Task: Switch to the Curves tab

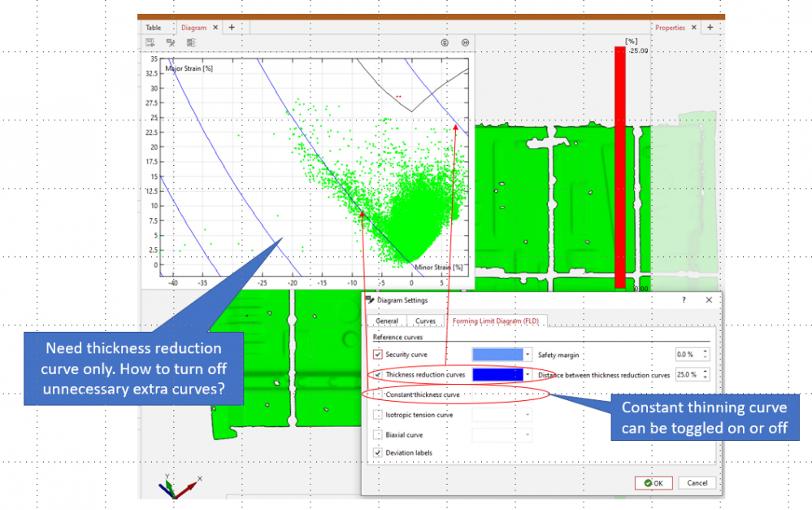Action: click(x=426, y=320)
